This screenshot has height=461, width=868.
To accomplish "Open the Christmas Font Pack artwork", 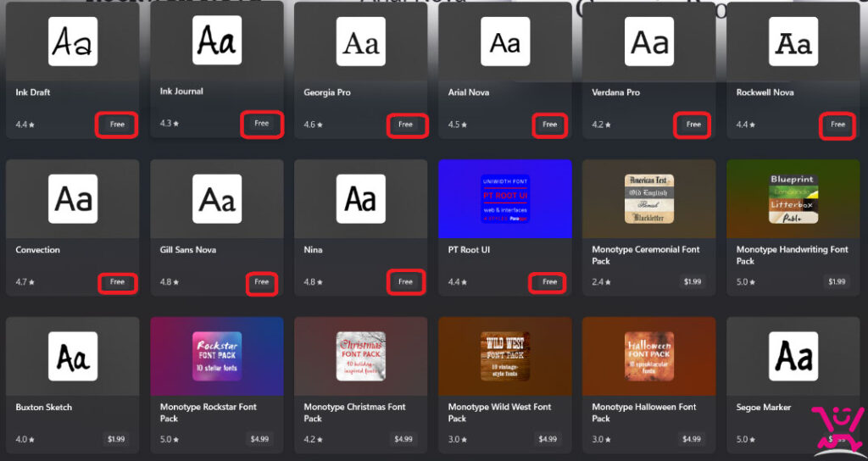I will point(361,357).
